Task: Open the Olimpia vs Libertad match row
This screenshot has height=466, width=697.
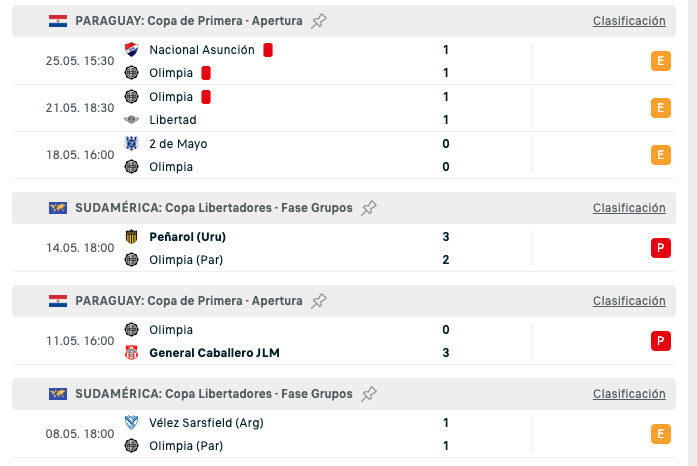Action: [300, 108]
